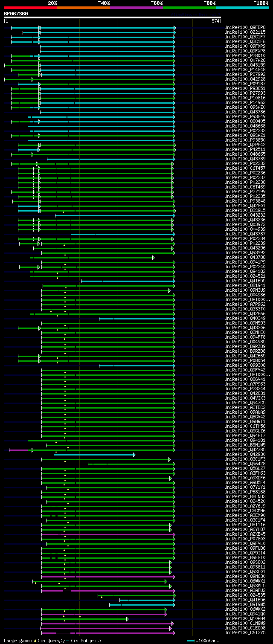The image size is (273, 644).
Task: Click the cyan ~100% legend segment
Action: pos(242,8)
